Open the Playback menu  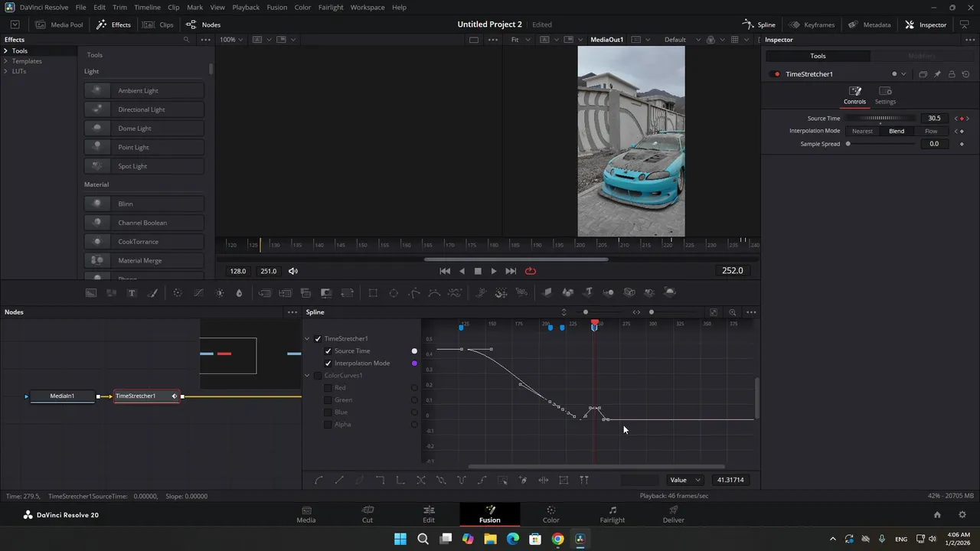click(246, 7)
